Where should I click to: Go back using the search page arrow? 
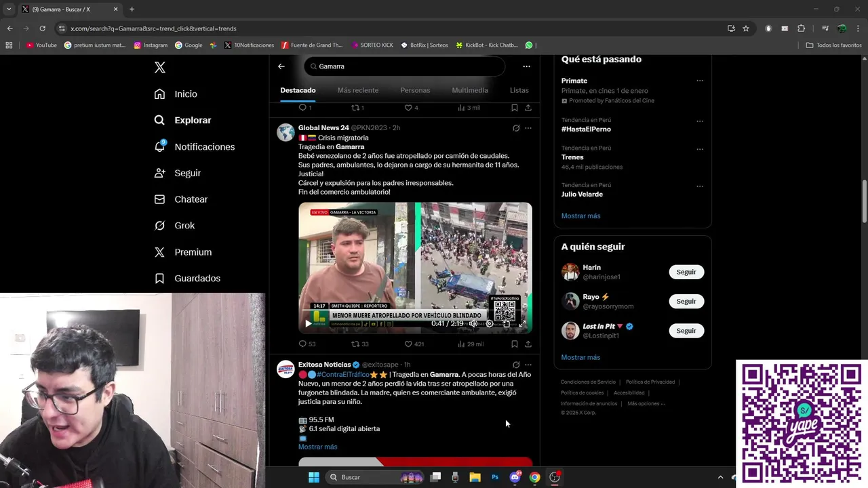pyautogui.click(x=281, y=66)
